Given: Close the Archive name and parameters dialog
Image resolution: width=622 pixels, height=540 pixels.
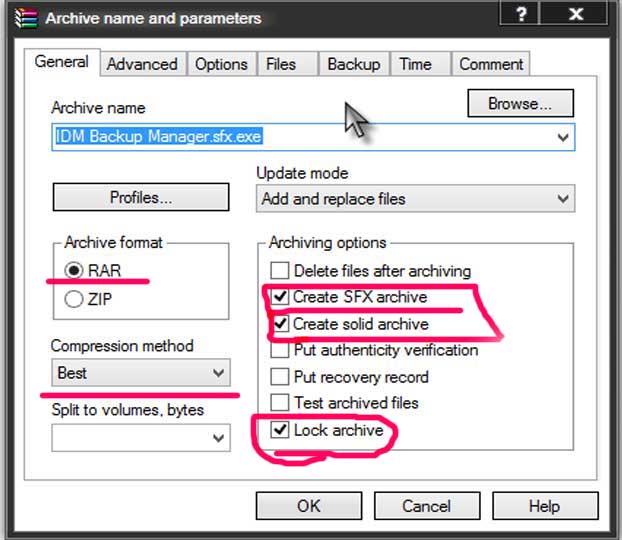Looking at the screenshot, I should pyautogui.click(x=576, y=14).
